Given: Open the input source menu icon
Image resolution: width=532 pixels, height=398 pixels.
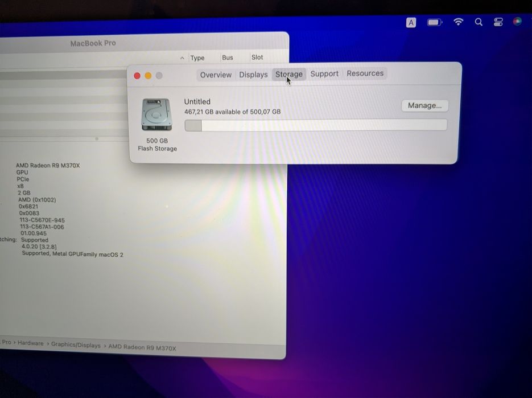Looking at the screenshot, I should point(411,23).
